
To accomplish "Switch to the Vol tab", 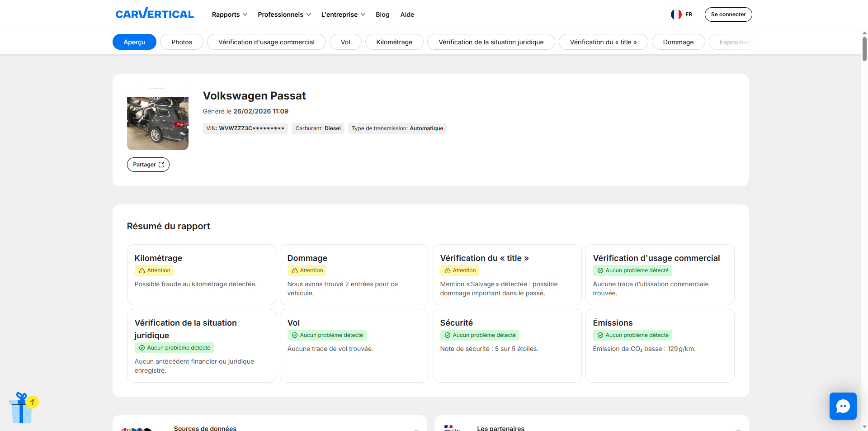I will tap(345, 42).
